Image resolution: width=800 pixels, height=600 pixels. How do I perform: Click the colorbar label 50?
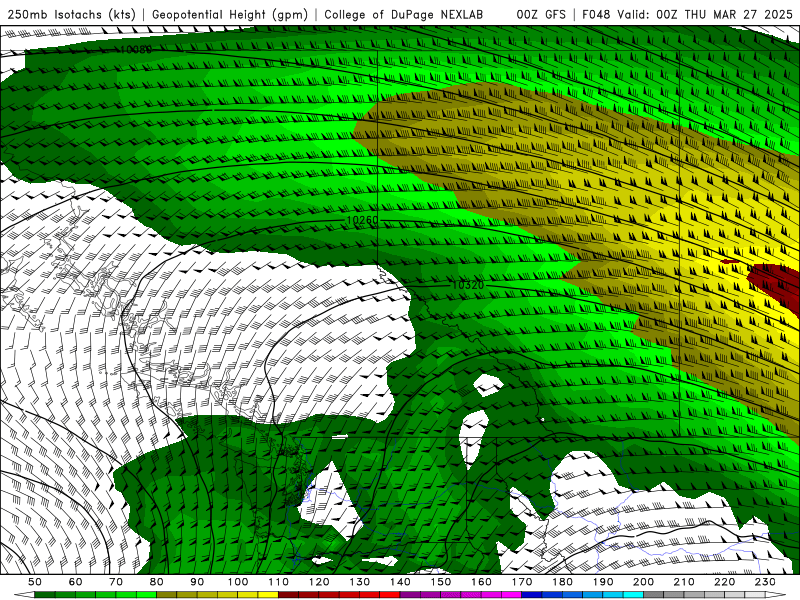(x=35, y=582)
